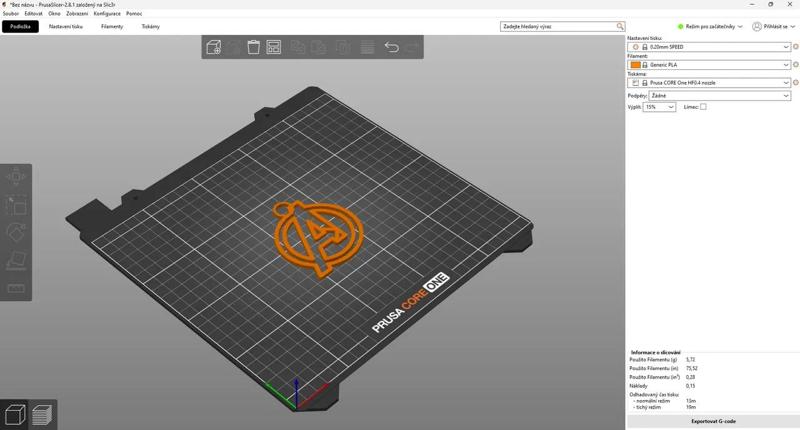Switch to the Filamenty tab
Viewport: 800px width, 430px height.
point(112,27)
